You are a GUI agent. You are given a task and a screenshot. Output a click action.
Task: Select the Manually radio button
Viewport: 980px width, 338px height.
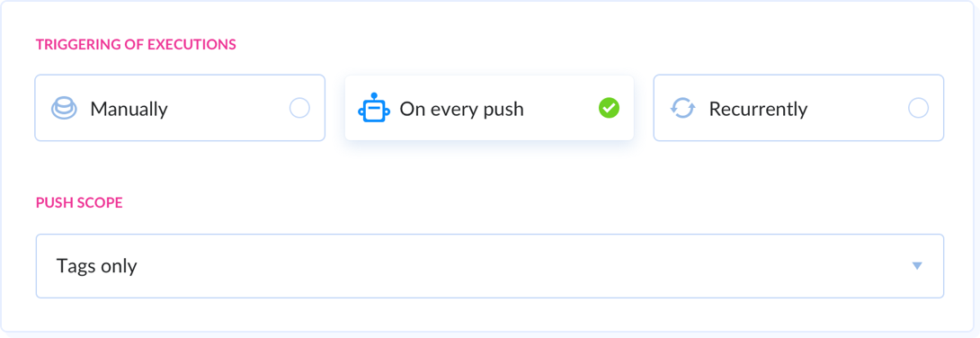tap(299, 108)
